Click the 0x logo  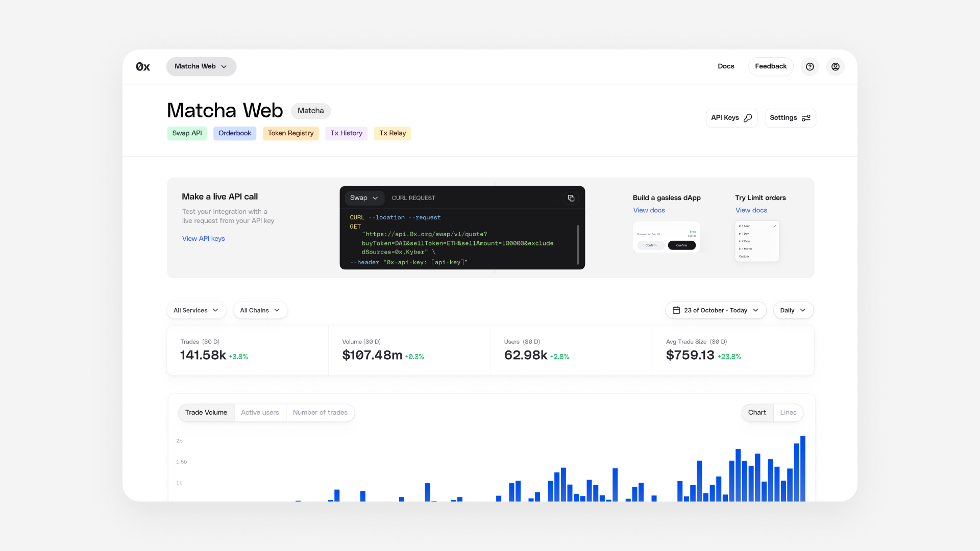coord(143,66)
